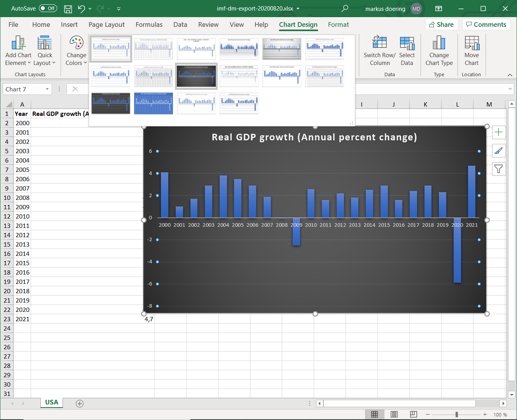Switch to the Formulas ribbon tab
Viewport: 517px width, 420px height.
149,24
